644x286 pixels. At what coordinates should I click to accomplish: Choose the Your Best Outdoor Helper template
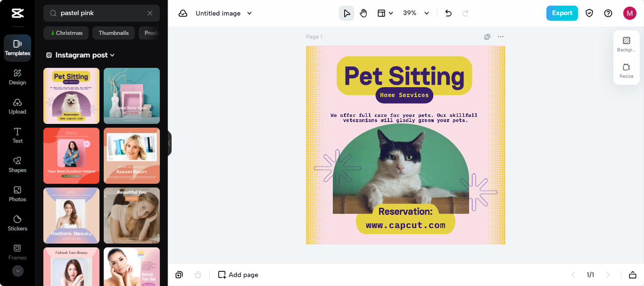(x=71, y=156)
